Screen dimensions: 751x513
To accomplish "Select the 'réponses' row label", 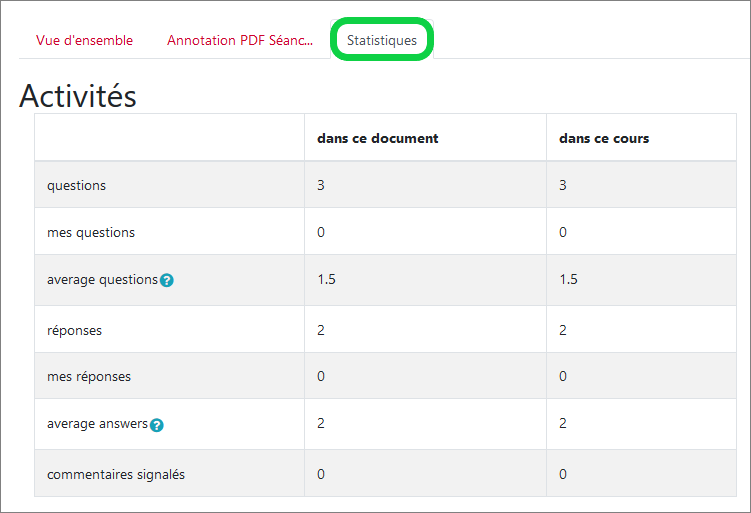I will [x=74, y=330].
